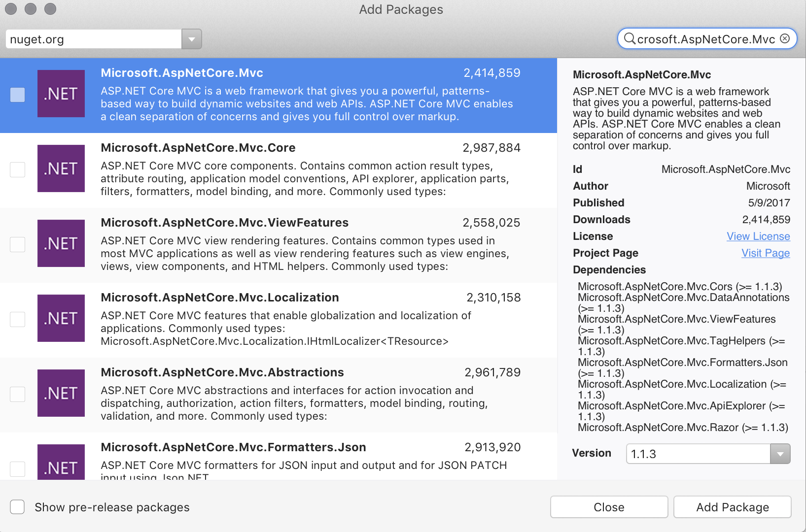806x532 pixels.
Task: Check the Mvc.Formatters.Json package checkbox
Action: 18,469
